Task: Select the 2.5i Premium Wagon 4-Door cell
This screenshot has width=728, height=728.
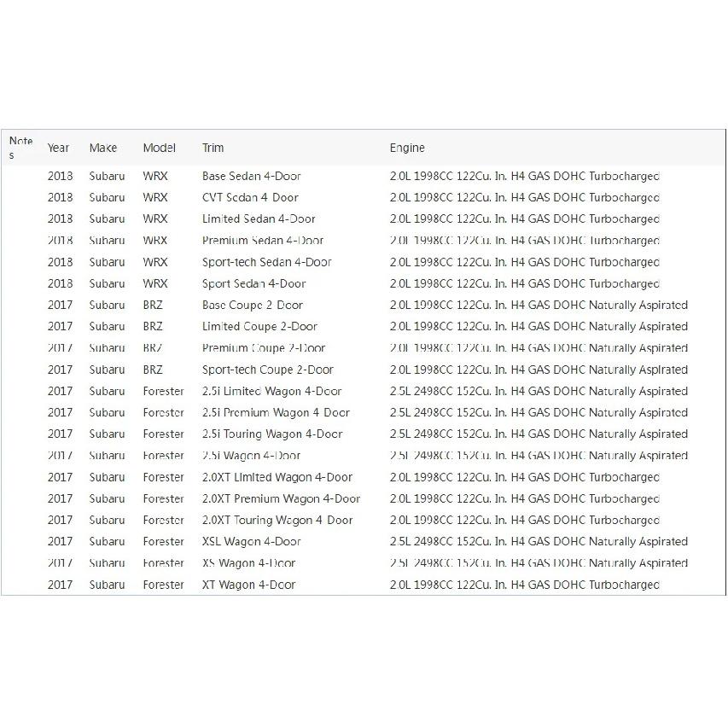Action: click(276, 413)
